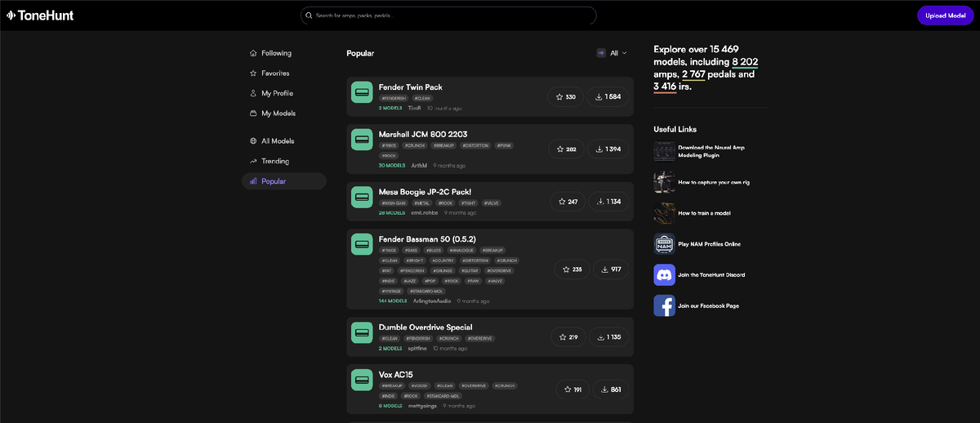Open author TimR's profile
Screen dimensions: 980x423
click(415, 108)
